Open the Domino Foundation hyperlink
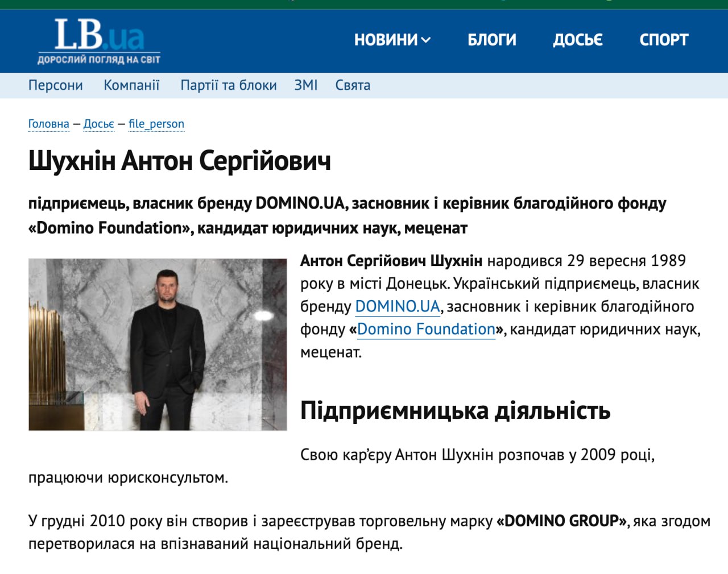The height and width of the screenshot is (574, 728). (426, 329)
